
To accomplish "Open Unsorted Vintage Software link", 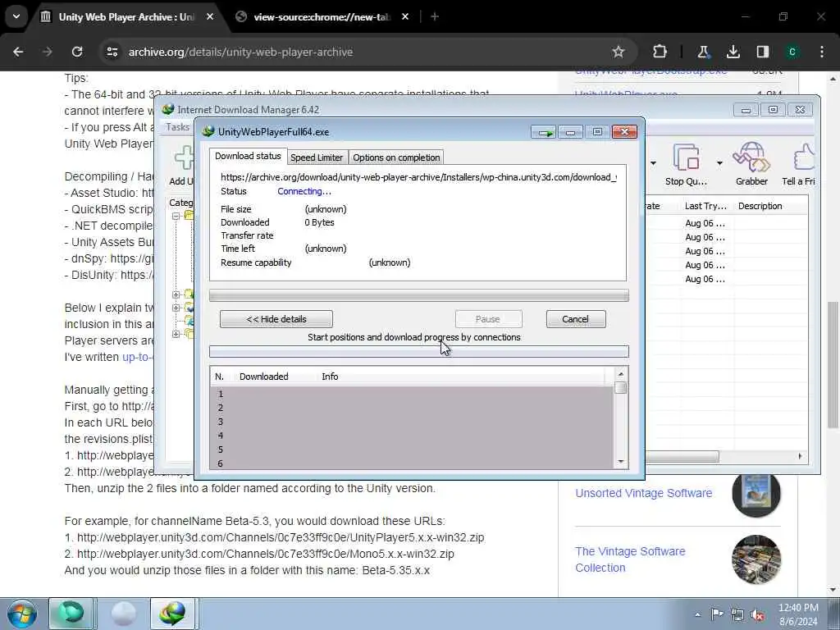I will point(643,493).
